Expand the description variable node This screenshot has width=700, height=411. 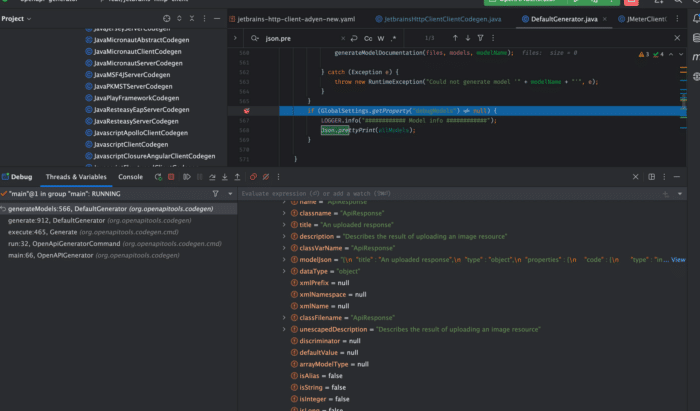tap(284, 237)
